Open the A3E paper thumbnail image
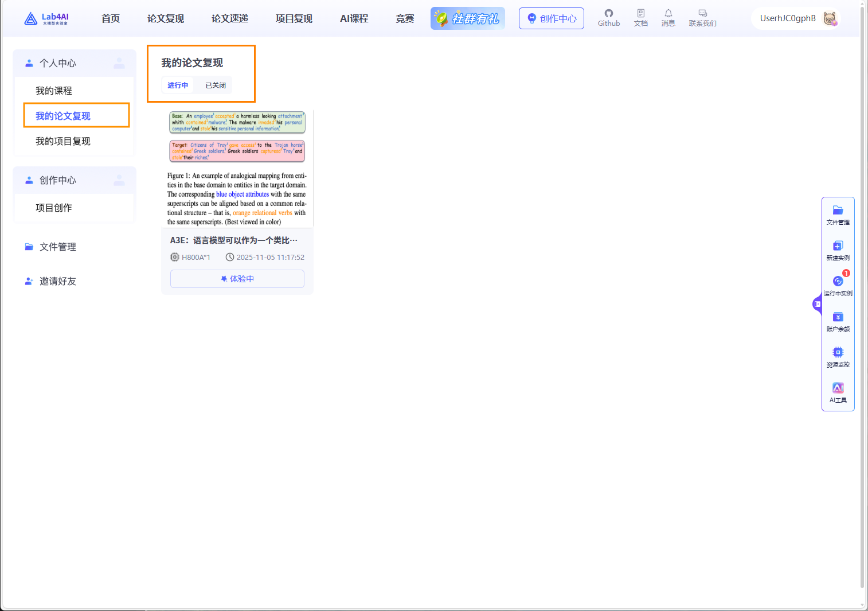The height and width of the screenshot is (611, 868). tap(237, 169)
